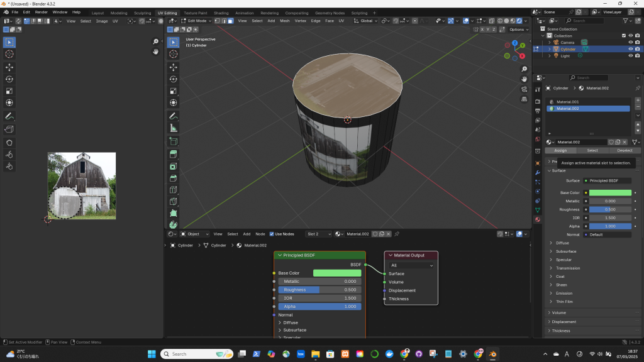
Task: Open the Texture Paint workspace tab
Action: (196, 13)
